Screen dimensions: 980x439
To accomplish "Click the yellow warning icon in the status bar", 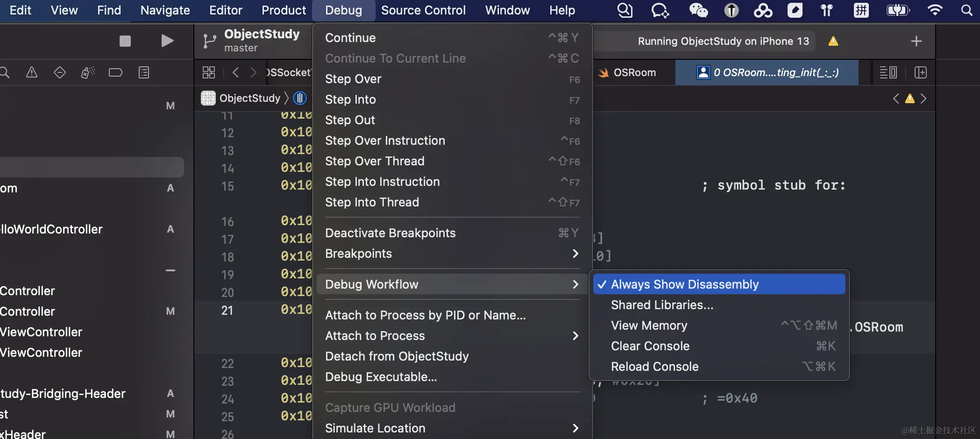I will (833, 42).
